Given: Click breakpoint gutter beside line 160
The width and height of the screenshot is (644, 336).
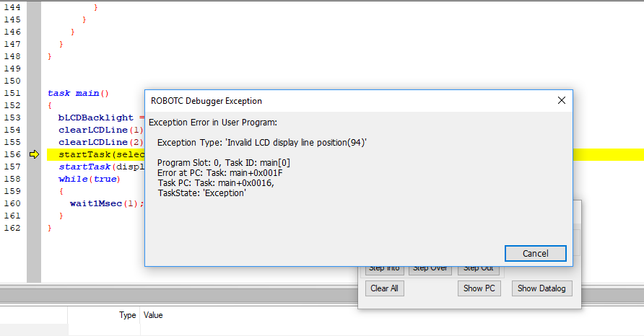Looking at the screenshot, I should 34,203.
